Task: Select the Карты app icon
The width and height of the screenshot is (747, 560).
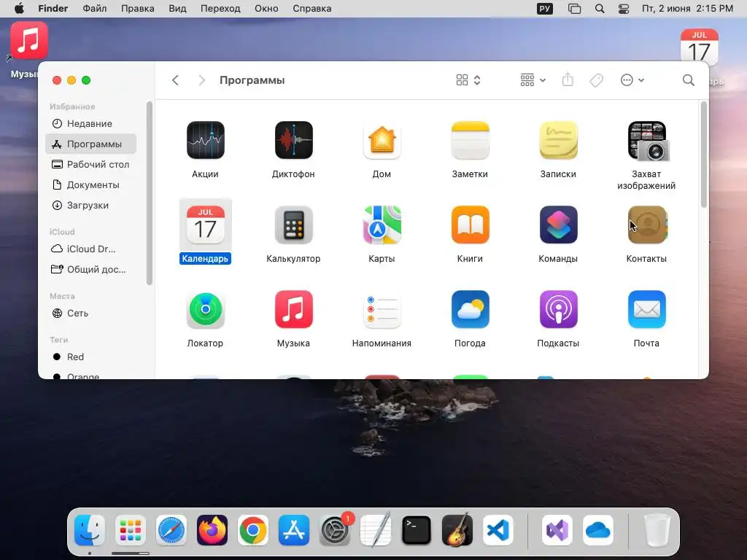Action: point(382,225)
